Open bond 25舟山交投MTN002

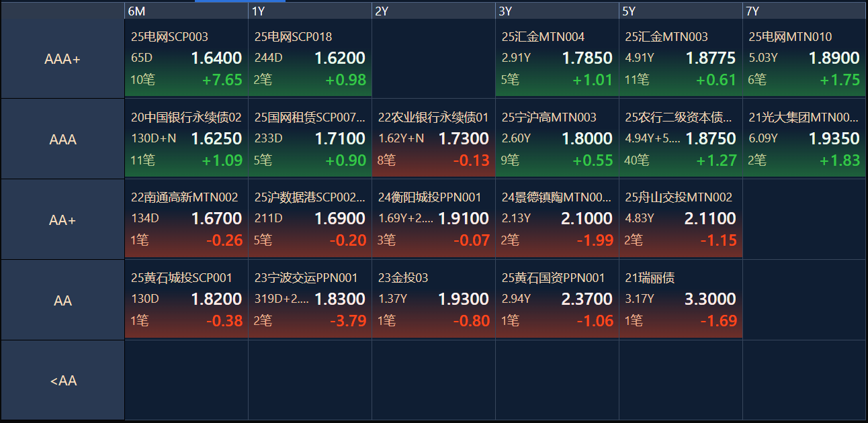coord(679,197)
